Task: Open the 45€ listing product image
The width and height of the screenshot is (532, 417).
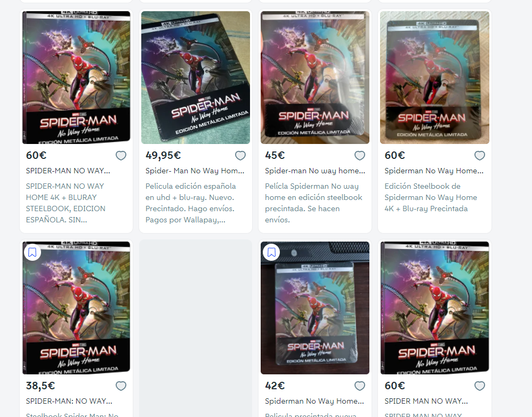Action: (x=315, y=77)
